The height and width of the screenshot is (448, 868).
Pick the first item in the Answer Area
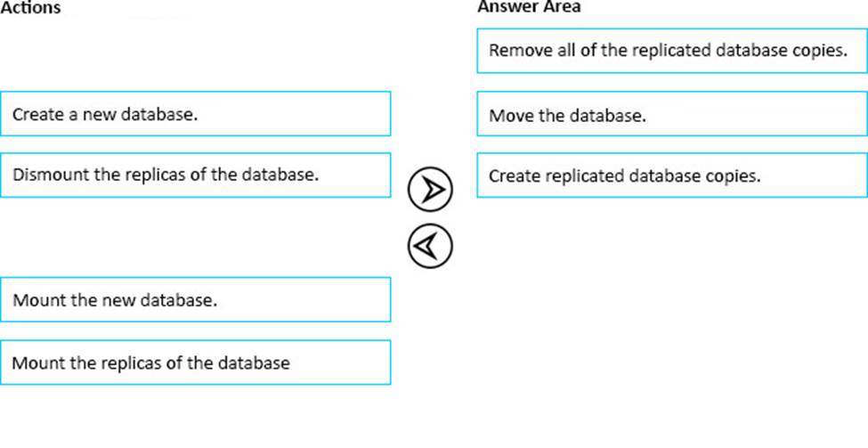(x=671, y=51)
